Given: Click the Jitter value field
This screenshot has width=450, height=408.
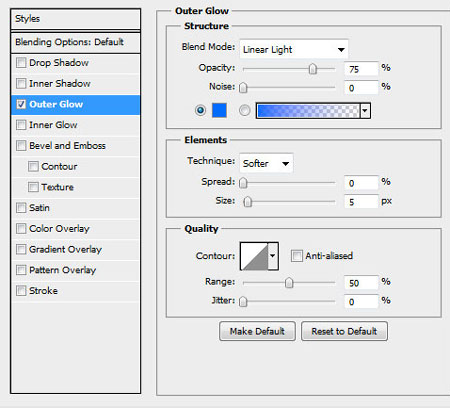Looking at the screenshot, I should [361, 302].
